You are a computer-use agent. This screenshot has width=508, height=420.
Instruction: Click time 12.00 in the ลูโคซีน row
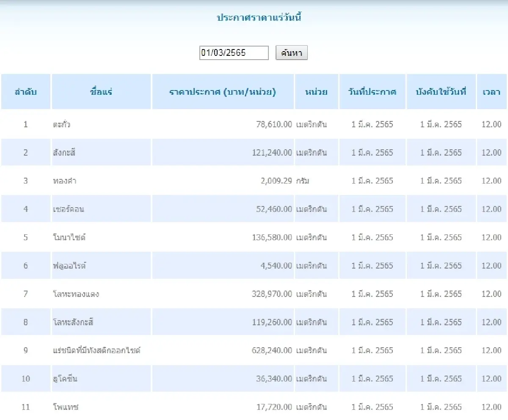tap(491, 379)
